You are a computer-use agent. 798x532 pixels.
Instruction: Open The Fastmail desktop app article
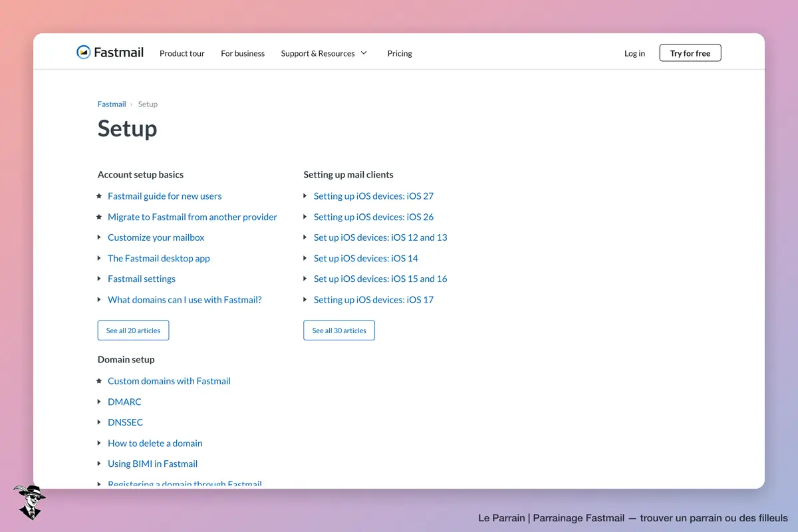(x=158, y=258)
